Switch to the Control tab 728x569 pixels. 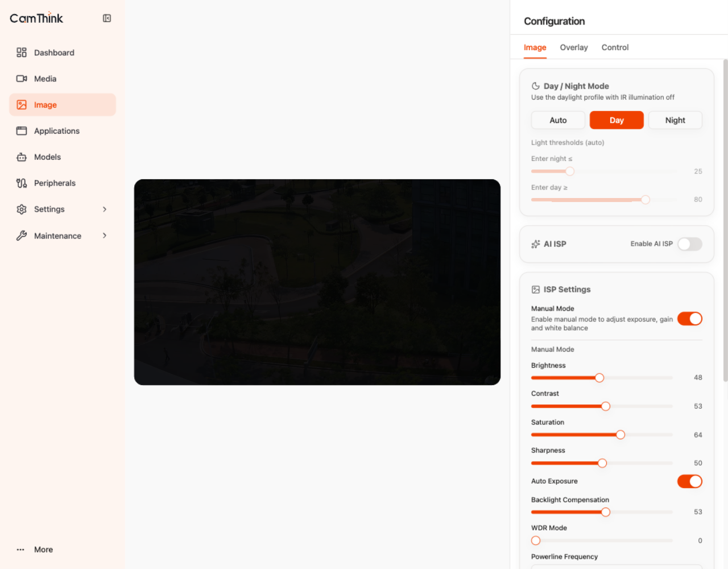click(x=615, y=47)
